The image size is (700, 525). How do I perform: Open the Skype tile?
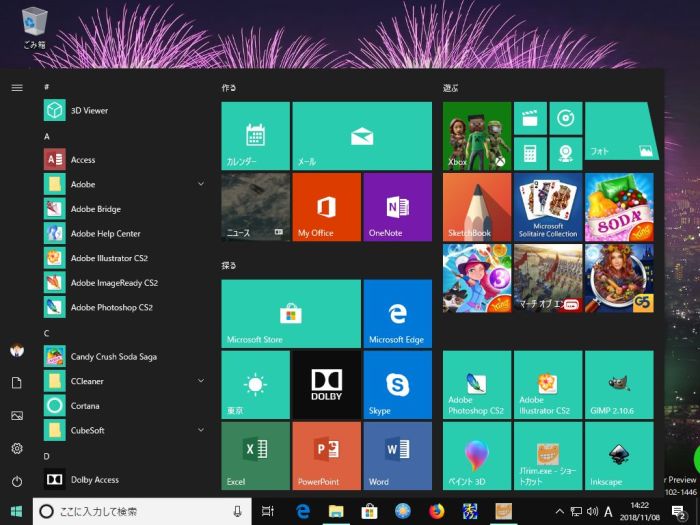coord(397,385)
